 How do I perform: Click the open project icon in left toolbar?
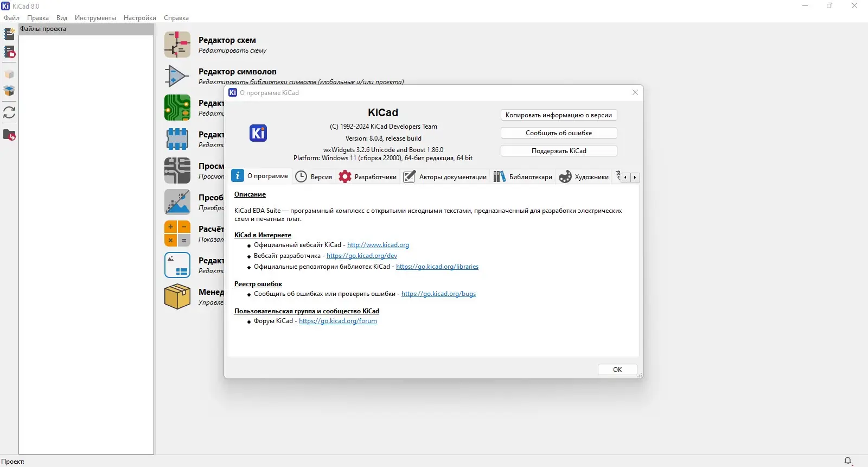coord(9,52)
